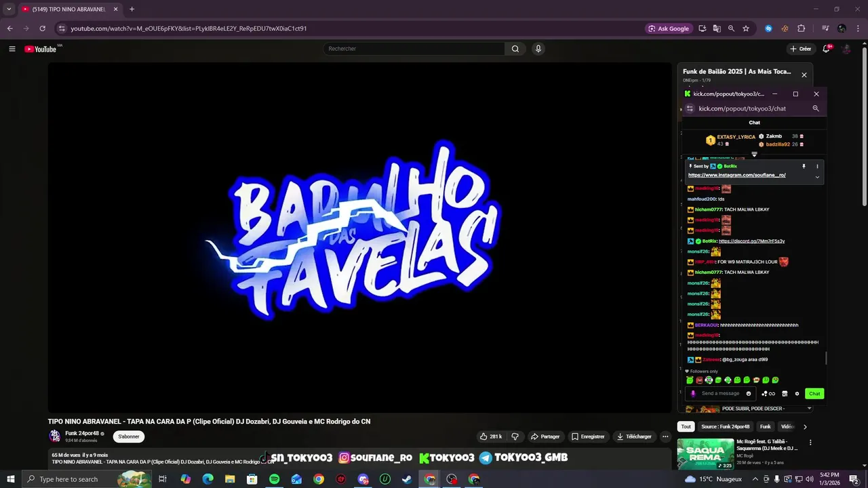Image resolution: width=868 pixels, height=488 pixels.
Task: Click the purple microphone icon in chat input
Action: pos(692,394)
